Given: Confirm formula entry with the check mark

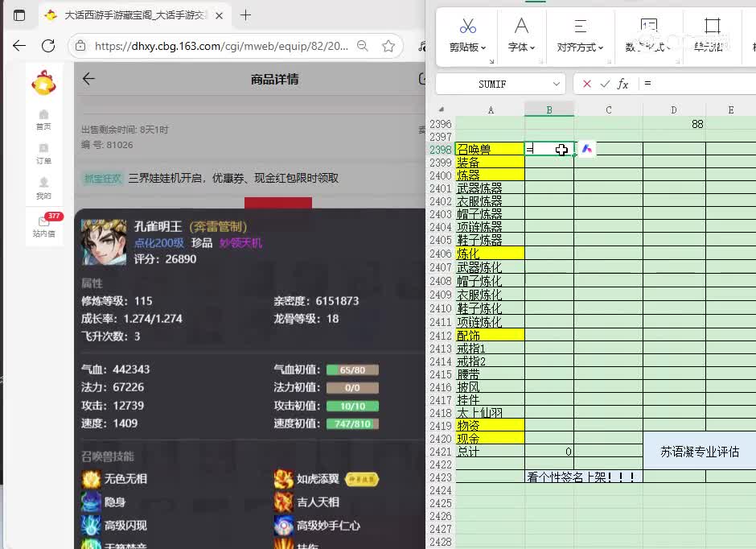Looking at the screenshot, I should [x=605, y=84].
